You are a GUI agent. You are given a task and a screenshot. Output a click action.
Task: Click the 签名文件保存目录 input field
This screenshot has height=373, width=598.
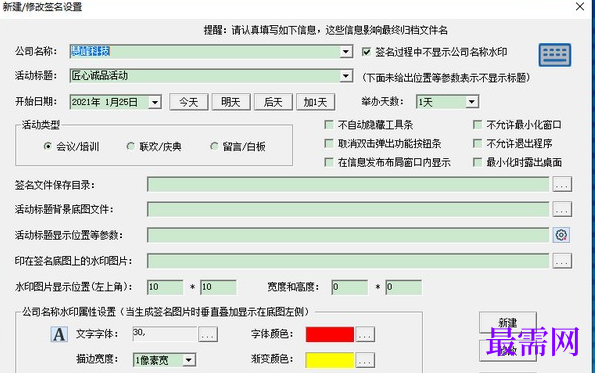[348, 184]
